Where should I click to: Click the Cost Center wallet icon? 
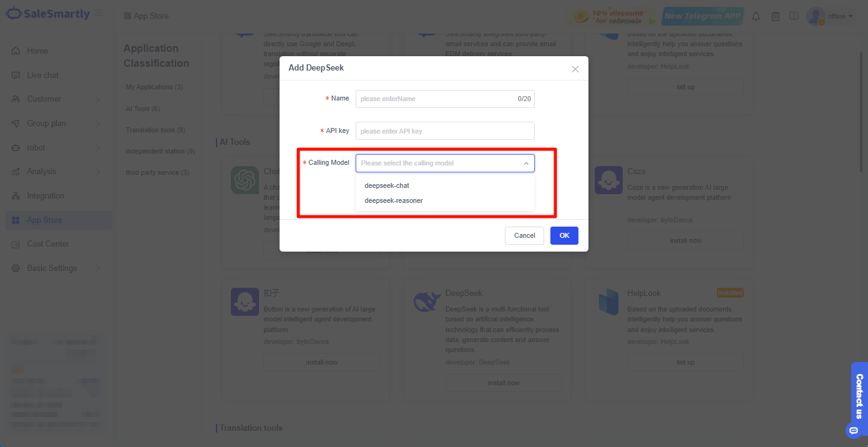point(16,244)
